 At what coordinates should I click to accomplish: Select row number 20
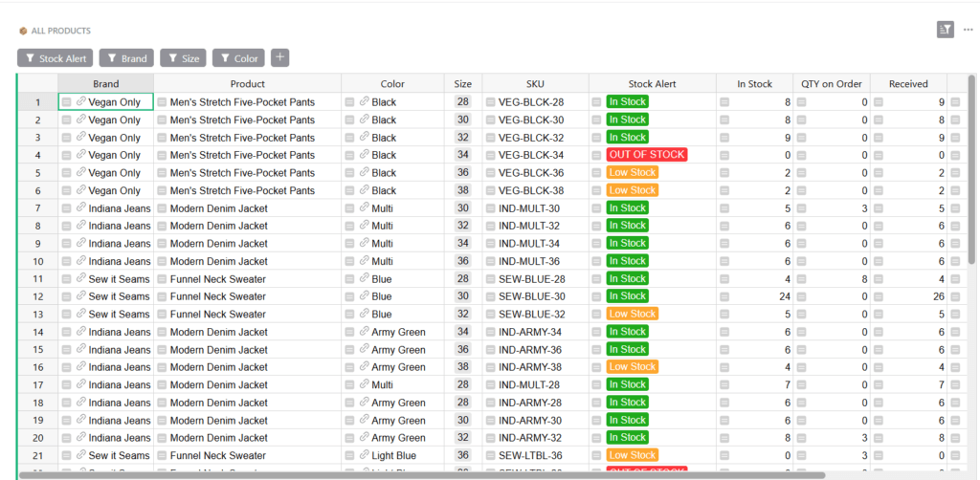click(37, 438)
